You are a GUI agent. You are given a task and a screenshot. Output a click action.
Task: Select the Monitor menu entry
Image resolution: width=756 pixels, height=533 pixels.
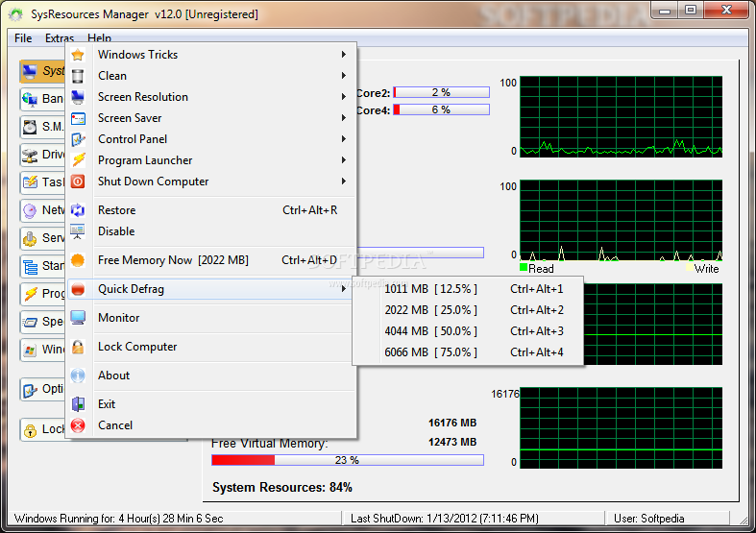(x=212, y=318)
